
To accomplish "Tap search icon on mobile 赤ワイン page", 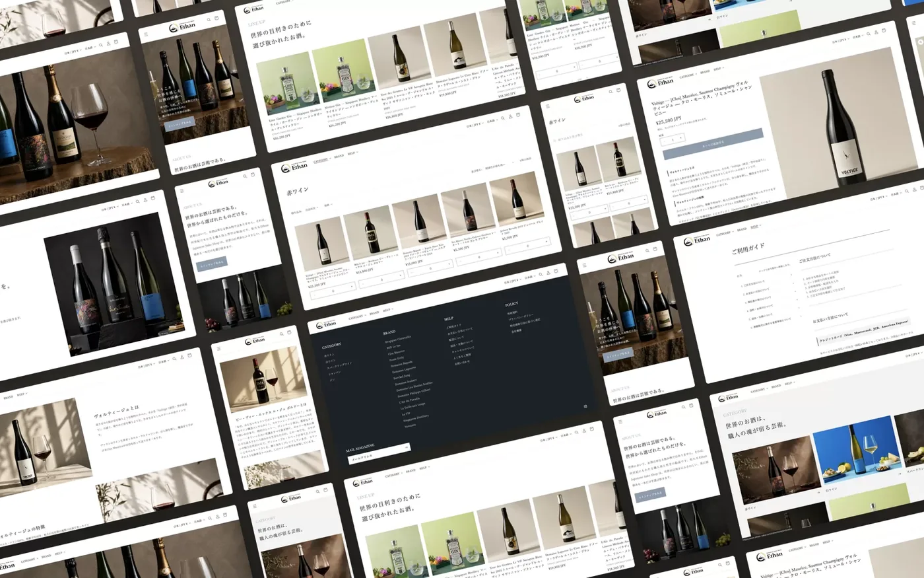I will pos(610,92).
